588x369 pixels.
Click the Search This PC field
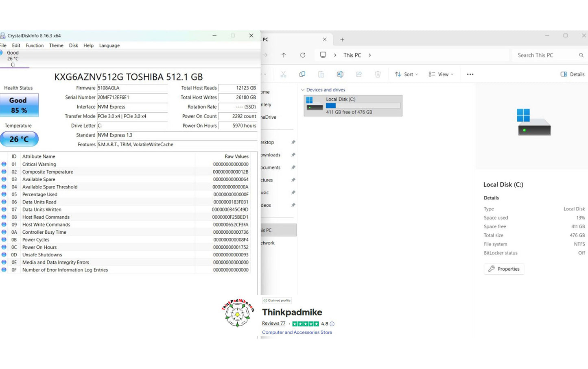[x=545, y=55]
